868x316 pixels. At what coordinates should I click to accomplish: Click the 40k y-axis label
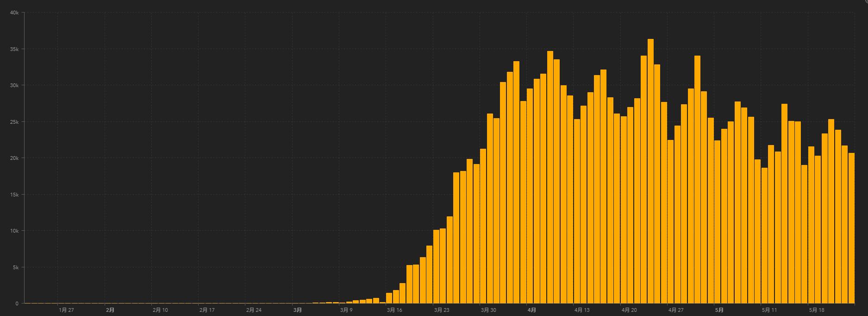tap(14, 13)
